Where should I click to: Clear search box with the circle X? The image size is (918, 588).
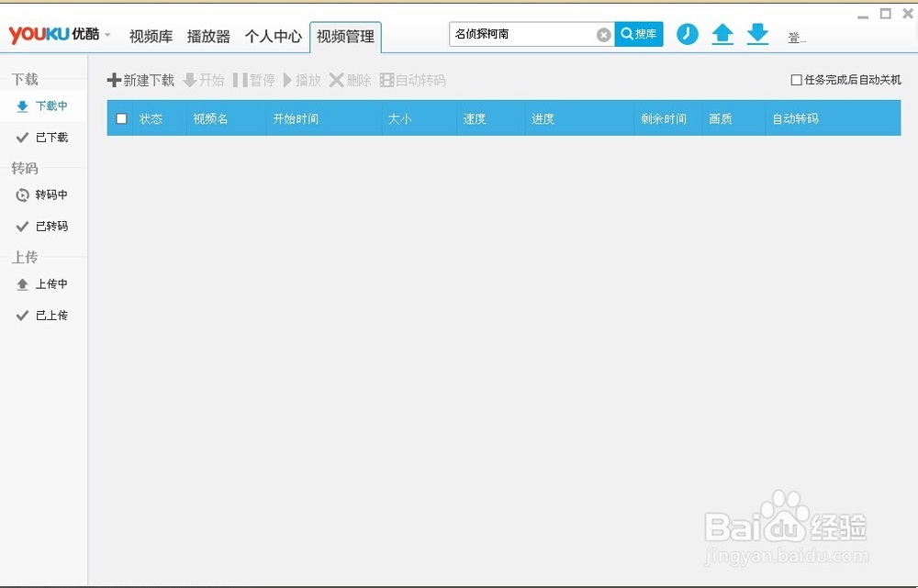(x=604, y=33)
